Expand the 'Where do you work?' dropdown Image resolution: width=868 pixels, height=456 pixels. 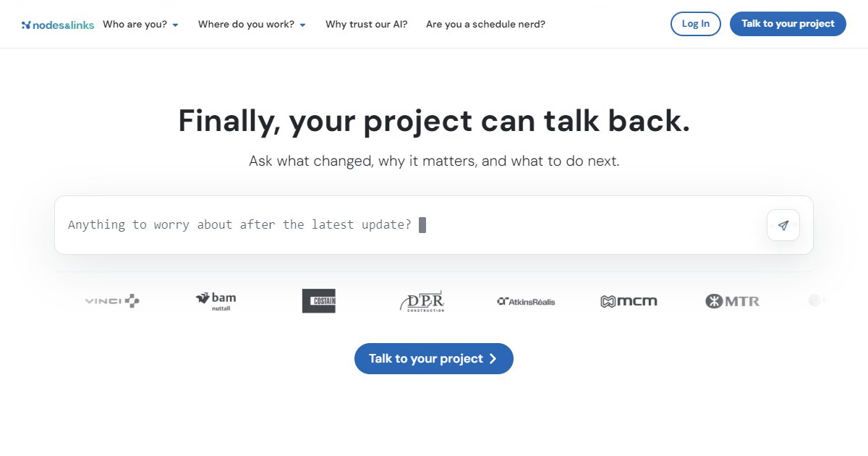tap(252, 25)
